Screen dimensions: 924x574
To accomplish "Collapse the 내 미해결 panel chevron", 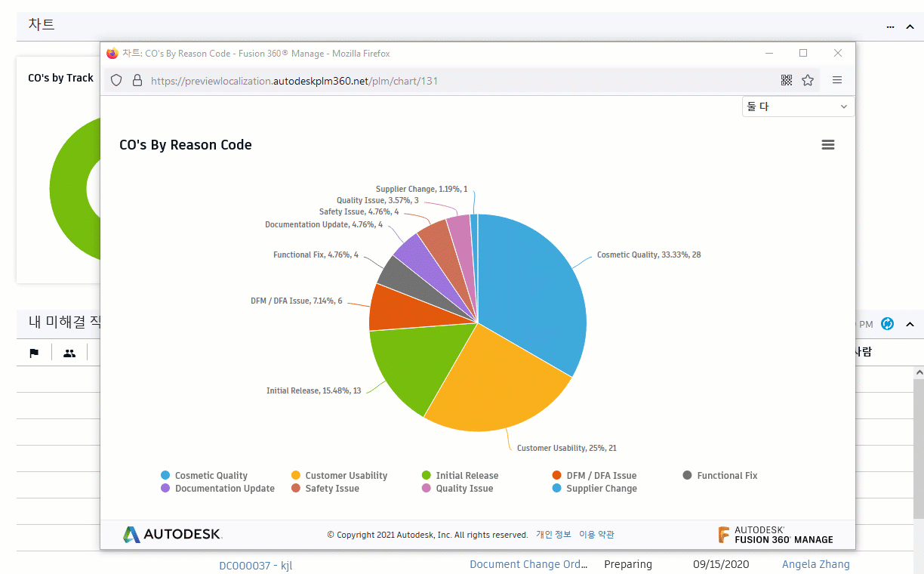I will (909, 322).
